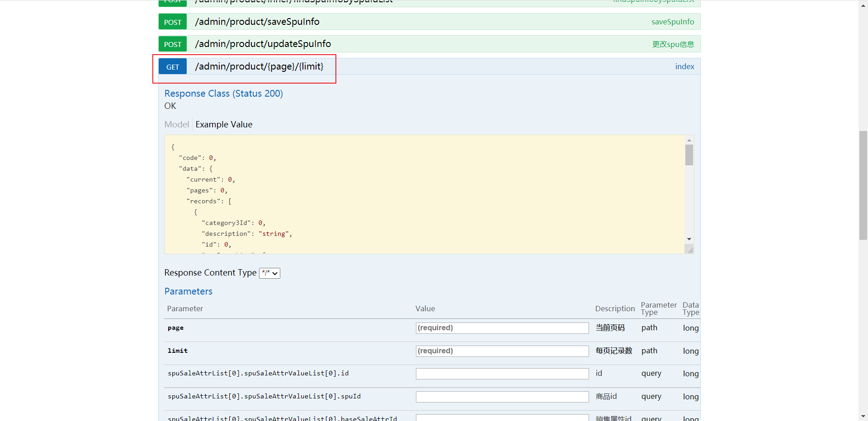Click inside the page required value field
Viewport: 868px width, 421px height.
pos(502,328)
